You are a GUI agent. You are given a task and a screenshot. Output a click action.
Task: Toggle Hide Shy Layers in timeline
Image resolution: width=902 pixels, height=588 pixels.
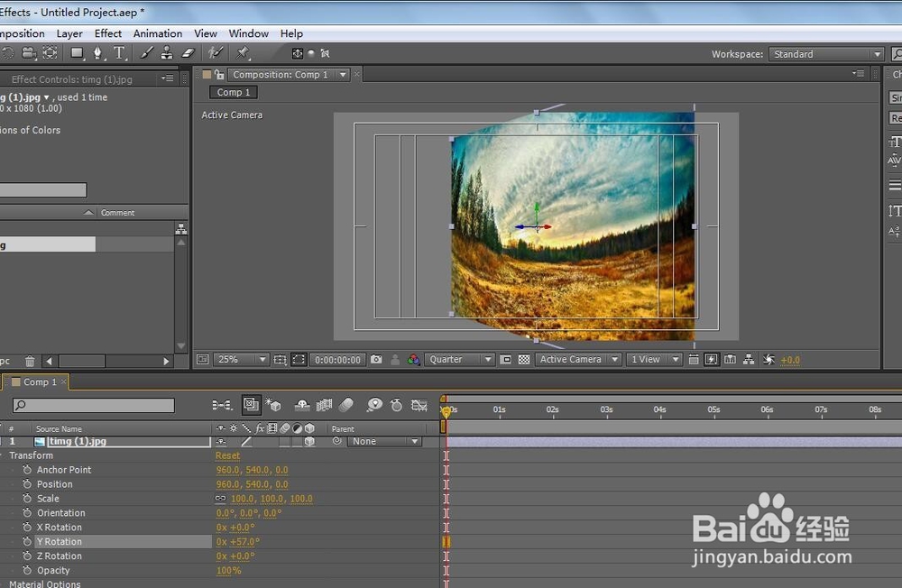coord(302,405)
